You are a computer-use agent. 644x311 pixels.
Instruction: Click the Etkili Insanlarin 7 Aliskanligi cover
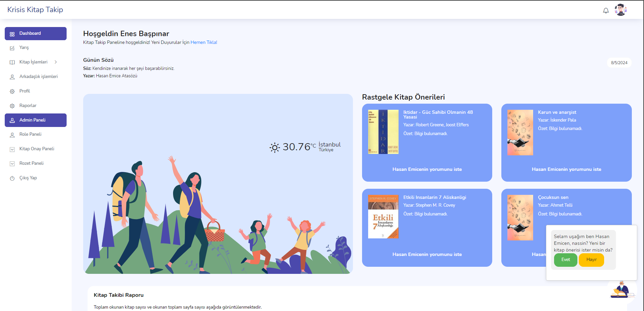pos(383,217)
